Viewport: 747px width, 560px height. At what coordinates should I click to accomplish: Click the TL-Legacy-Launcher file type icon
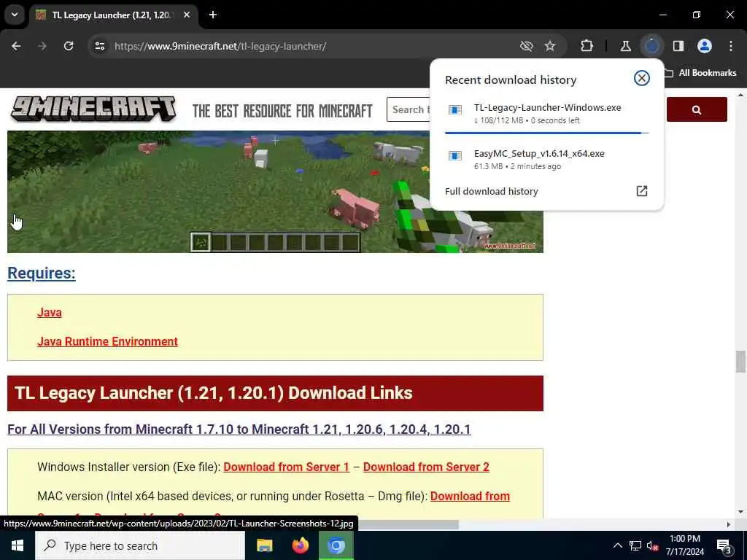[x=455, y=110]
